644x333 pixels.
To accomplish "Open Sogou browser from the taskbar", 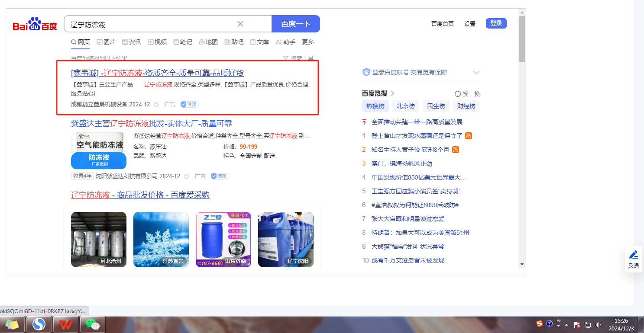I will point(39,324).
